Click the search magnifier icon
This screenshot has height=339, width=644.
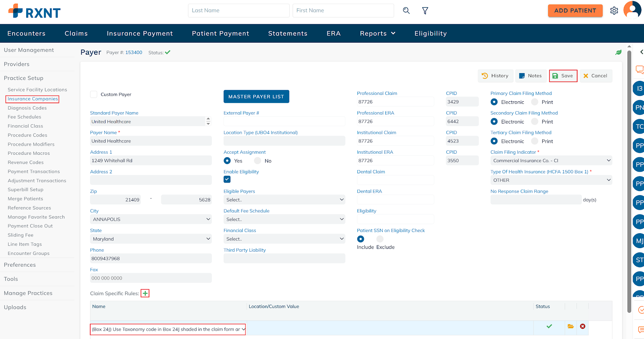click(406, 10)
